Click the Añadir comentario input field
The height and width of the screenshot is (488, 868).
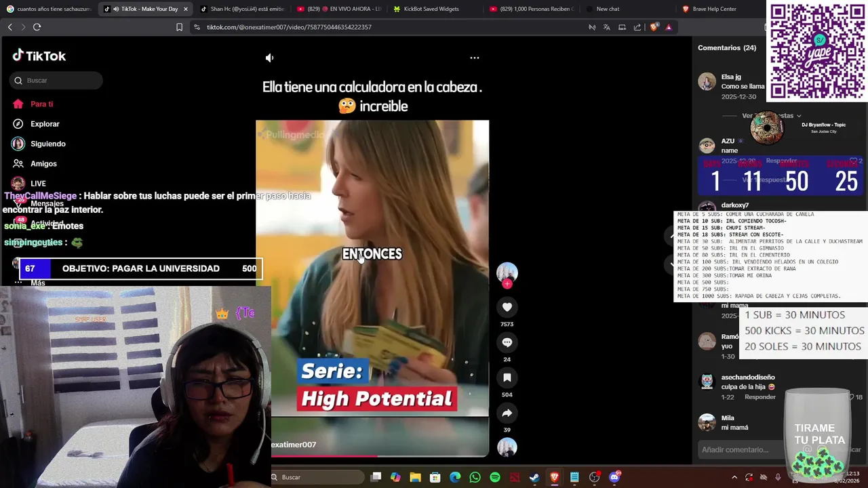739,449
